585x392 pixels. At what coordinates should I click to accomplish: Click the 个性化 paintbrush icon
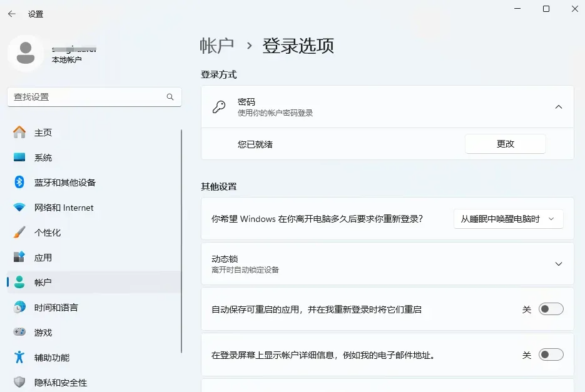(19, 233)
